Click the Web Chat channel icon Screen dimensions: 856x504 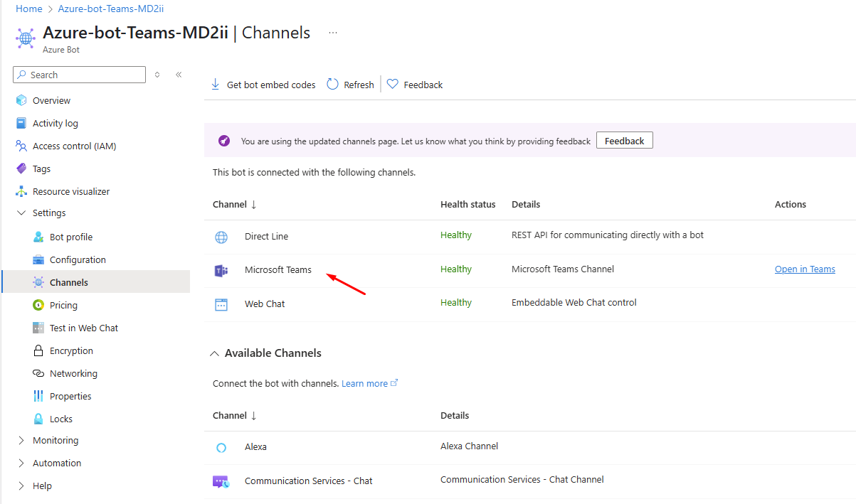click(x=221, y=304)
